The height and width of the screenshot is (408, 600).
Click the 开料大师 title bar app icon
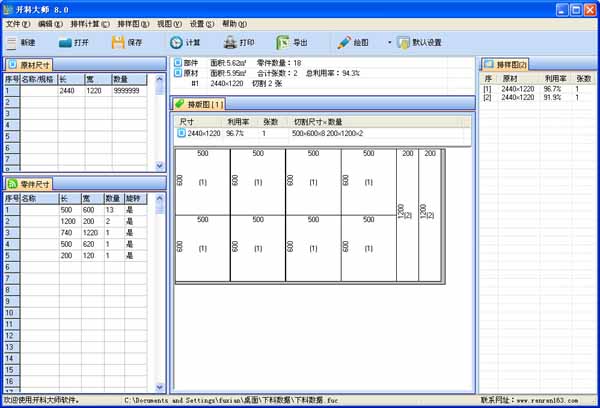(x=8, y=9)
